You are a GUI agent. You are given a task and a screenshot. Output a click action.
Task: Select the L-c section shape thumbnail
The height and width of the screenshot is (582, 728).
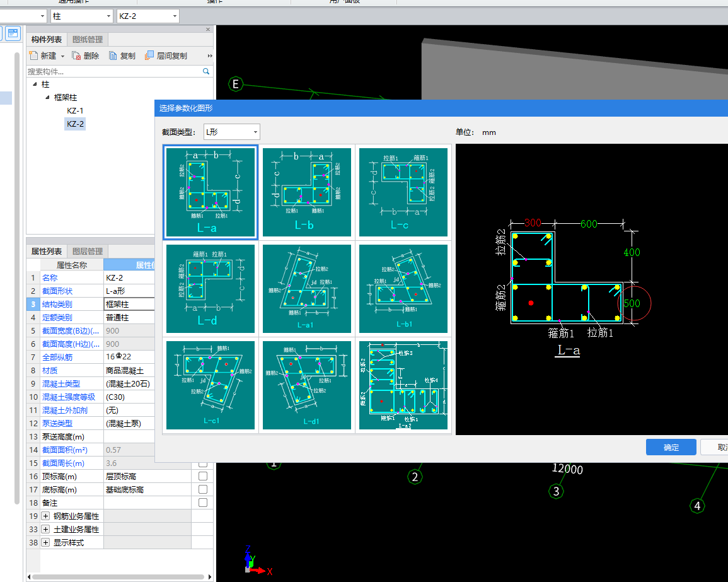(x=403, y=192)
